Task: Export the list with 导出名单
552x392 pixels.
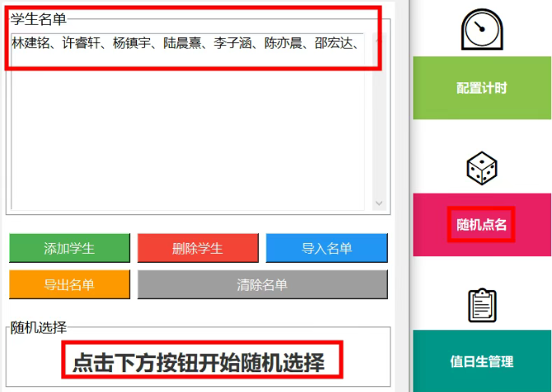Action: coord(69,285)
